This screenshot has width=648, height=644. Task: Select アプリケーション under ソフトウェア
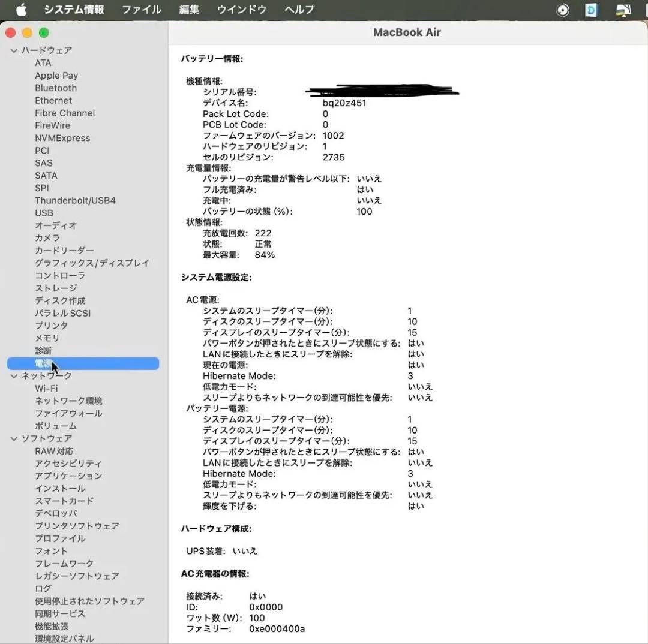[69, 476]
